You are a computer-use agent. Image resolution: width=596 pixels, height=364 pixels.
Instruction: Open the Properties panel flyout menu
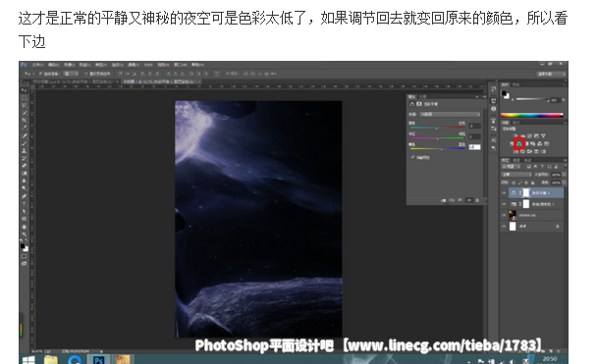click(x=484, y=97)
